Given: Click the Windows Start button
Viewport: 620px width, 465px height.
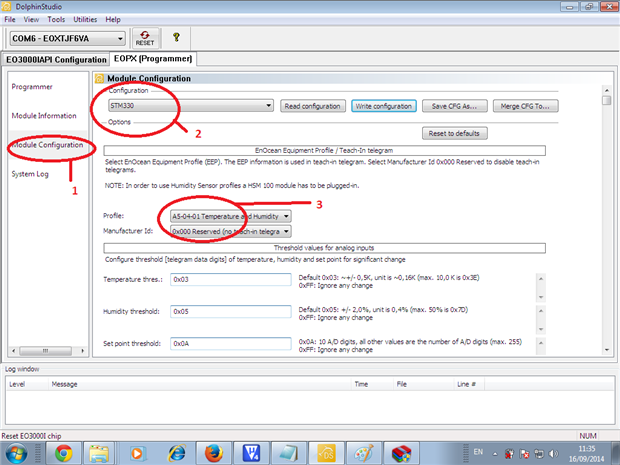Looking at the screenshot, I should 17,453.
